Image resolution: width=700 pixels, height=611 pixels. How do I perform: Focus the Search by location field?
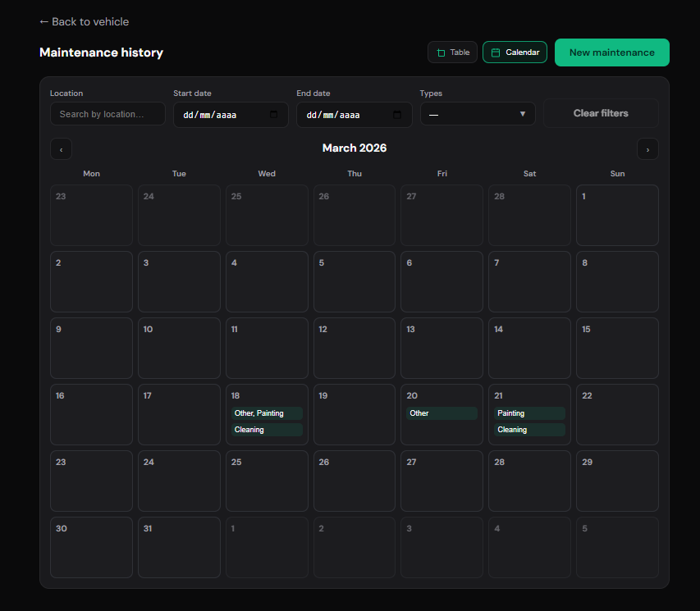pyautogui.click(x=108, y=114)
